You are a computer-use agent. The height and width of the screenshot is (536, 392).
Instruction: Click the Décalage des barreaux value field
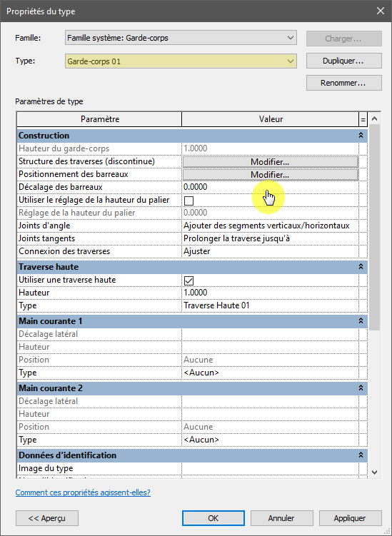(x=270, y=187)
